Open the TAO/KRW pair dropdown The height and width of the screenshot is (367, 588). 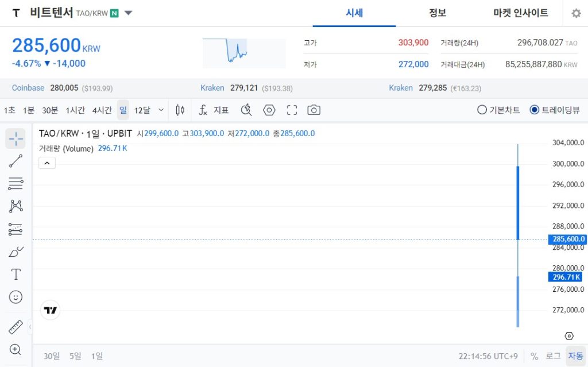pos(128,13)
